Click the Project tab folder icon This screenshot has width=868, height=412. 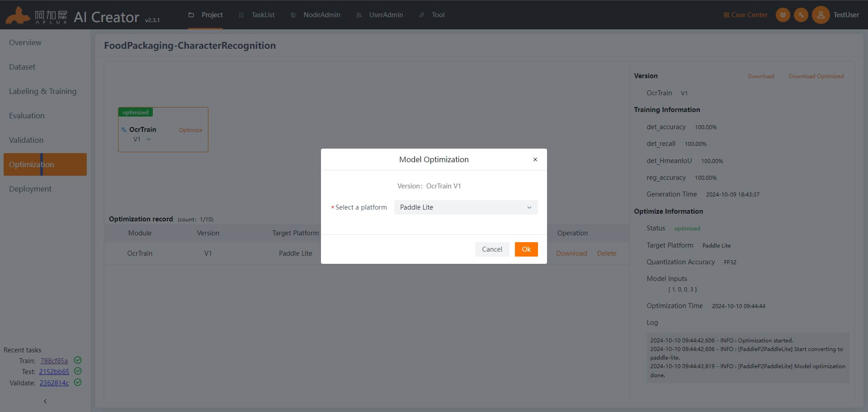point(191,15)
